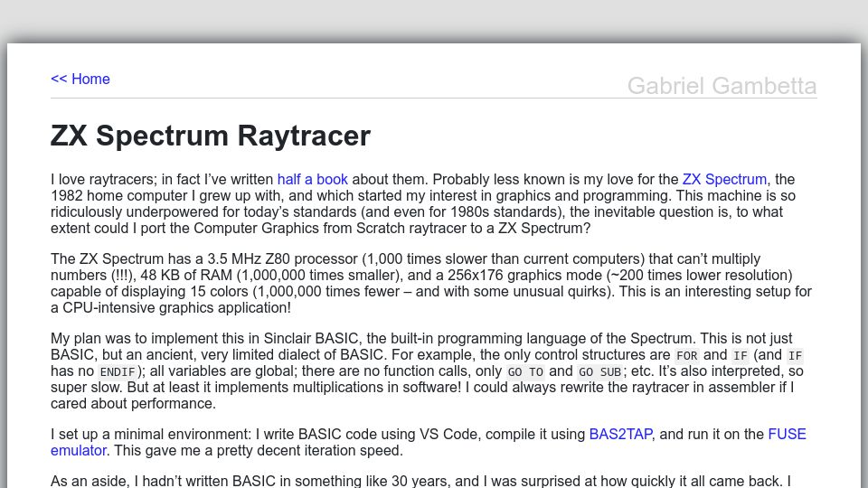The width and height of the screenshot is (868, 488).
Task: Click the Gabriel Gambetta site title
Action: pos(722,86)
